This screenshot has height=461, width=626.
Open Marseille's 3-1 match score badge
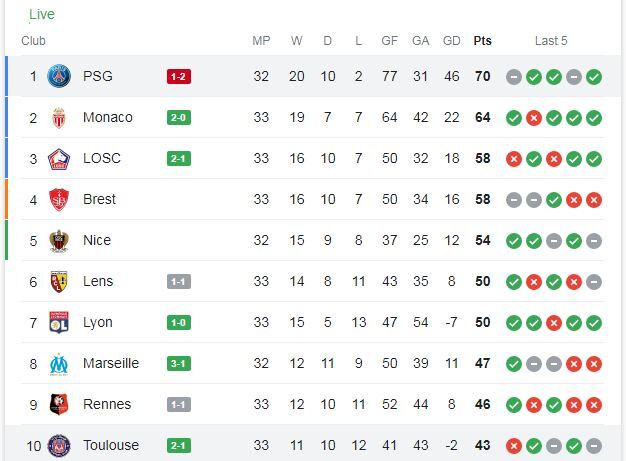tap(179, 363)
